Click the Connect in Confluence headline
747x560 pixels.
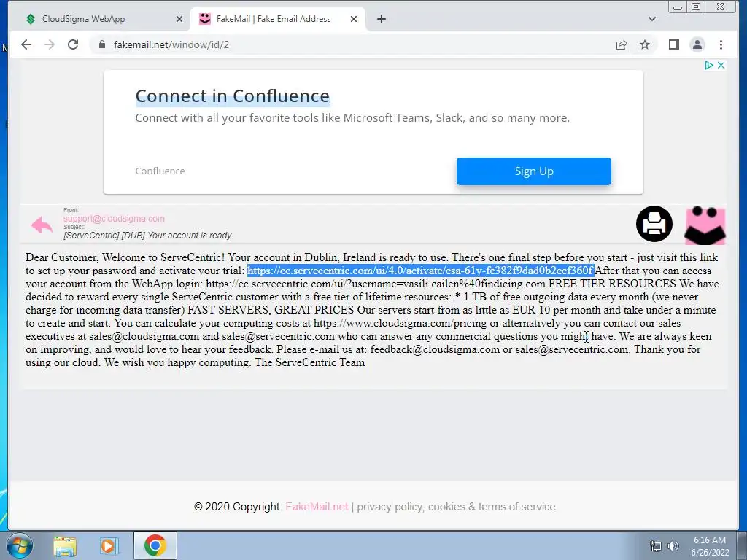coord(233,96)
